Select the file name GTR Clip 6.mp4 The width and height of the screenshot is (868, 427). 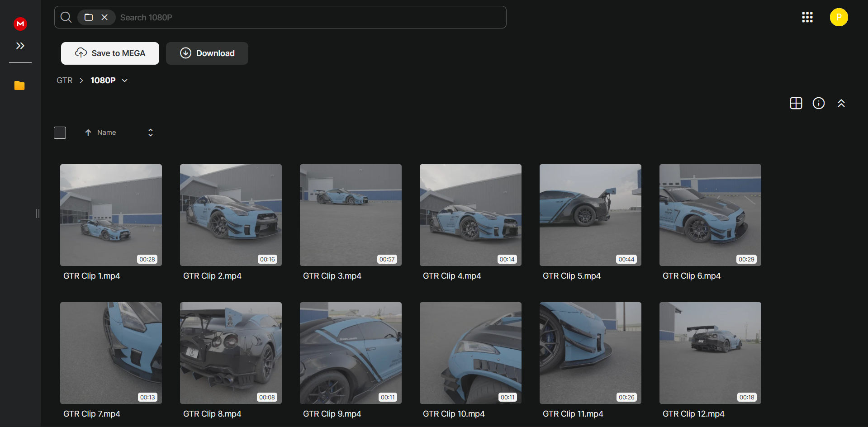coord(692,276)
